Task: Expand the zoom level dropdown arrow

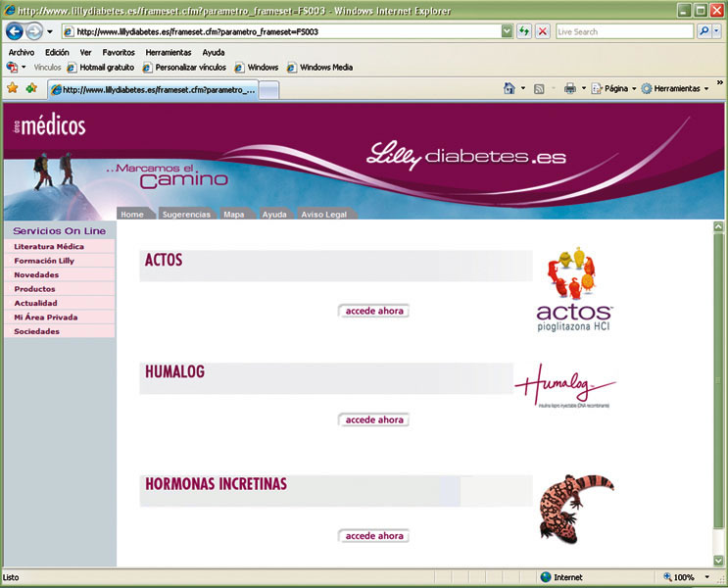Action: click(707, 577)
